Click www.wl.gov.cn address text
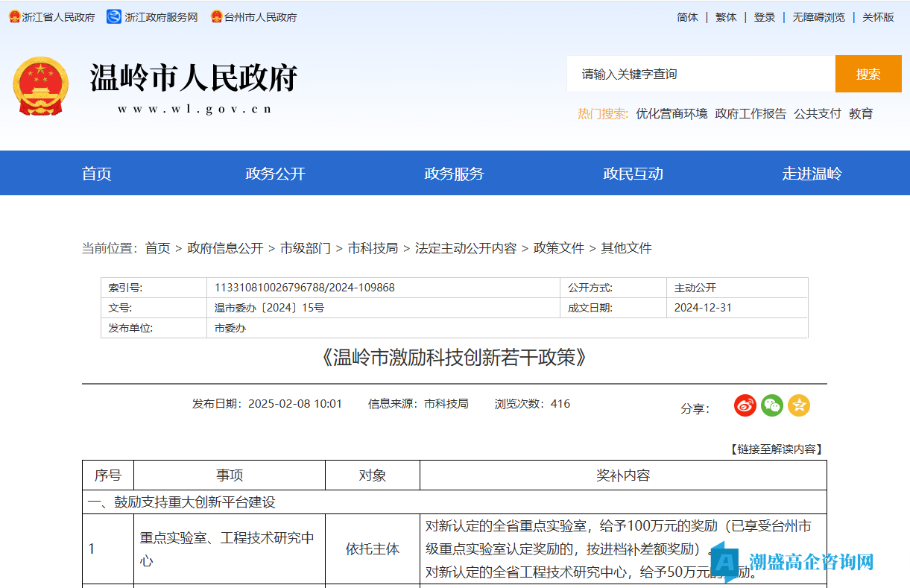 click(x=195, y=109)
